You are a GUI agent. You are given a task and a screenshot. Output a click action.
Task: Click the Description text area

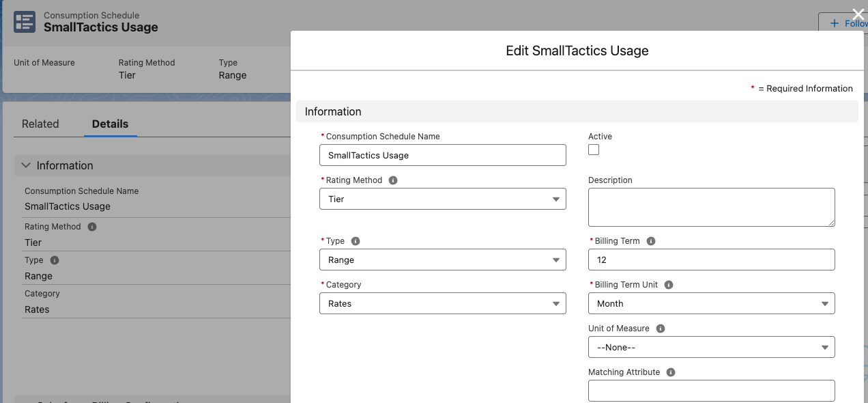[712, 207]
